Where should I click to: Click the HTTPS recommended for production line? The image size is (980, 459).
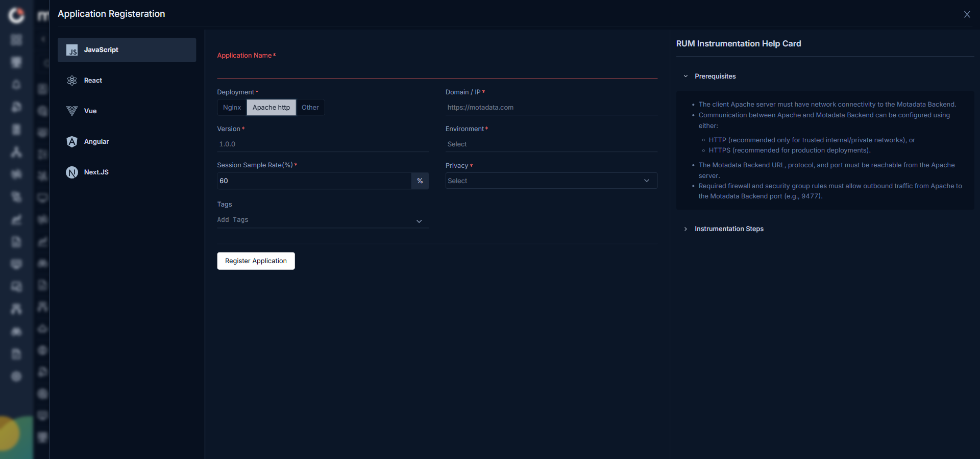tap(790, 150)
